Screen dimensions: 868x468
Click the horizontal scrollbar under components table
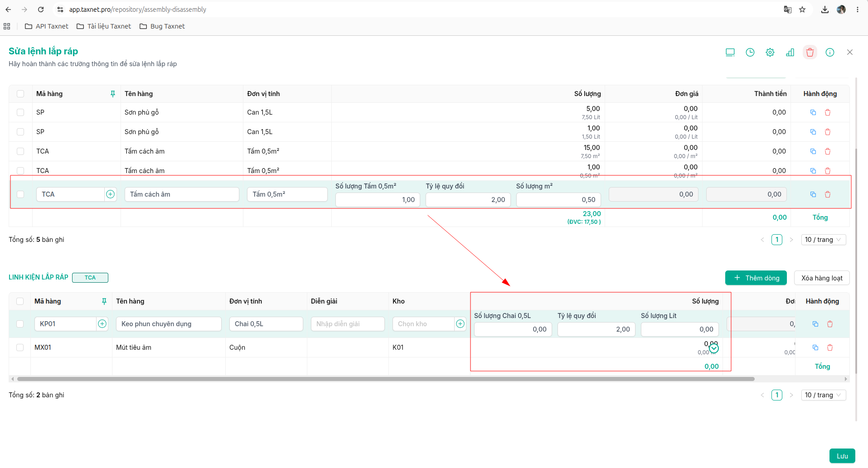pos(385,379)
